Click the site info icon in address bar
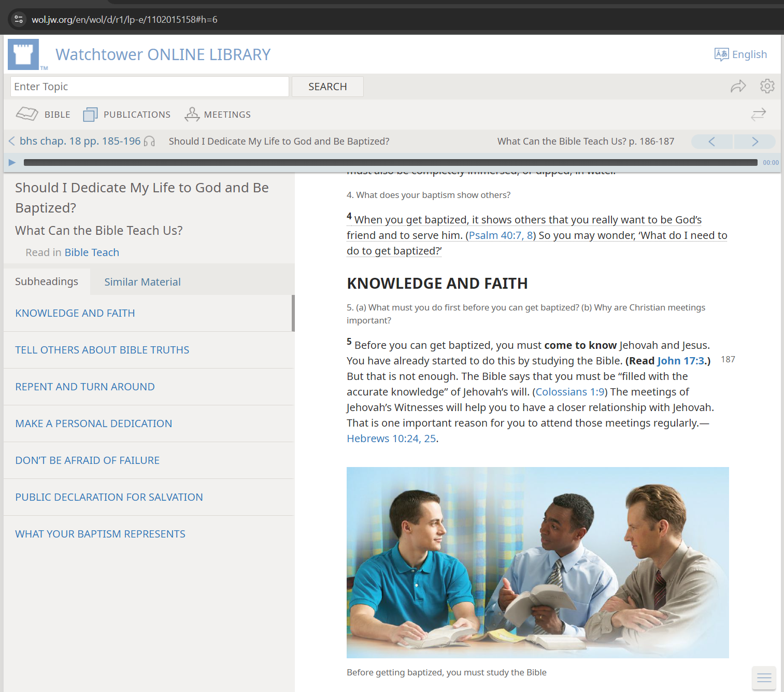 tap(19, 20)
